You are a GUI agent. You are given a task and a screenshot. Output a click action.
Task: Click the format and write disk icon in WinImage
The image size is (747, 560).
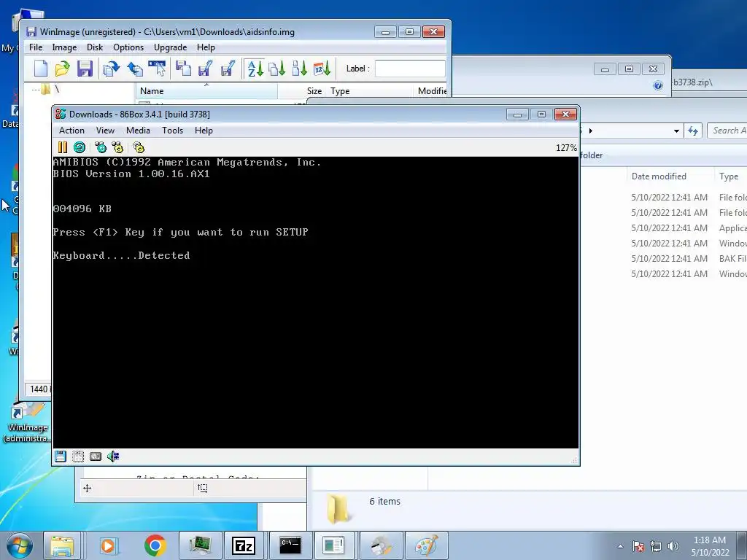pyautogui.click(x=228, y=69)
